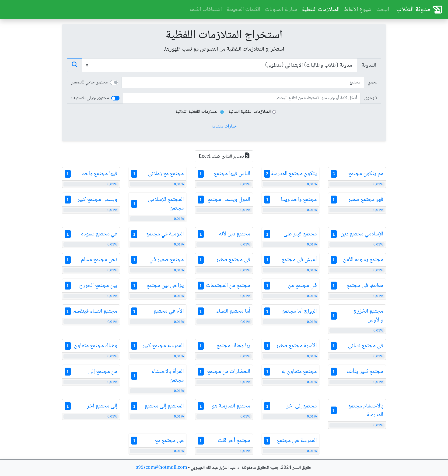The image size is (448, 476).
Task: Click progress bar under فهو مجتمع صغير
Action: pos(357,210)
